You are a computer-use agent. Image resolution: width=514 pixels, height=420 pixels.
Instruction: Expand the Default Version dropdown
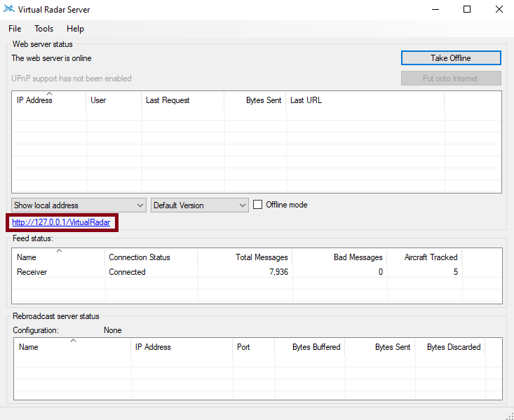pyautogui.click(x=200, y=205)
